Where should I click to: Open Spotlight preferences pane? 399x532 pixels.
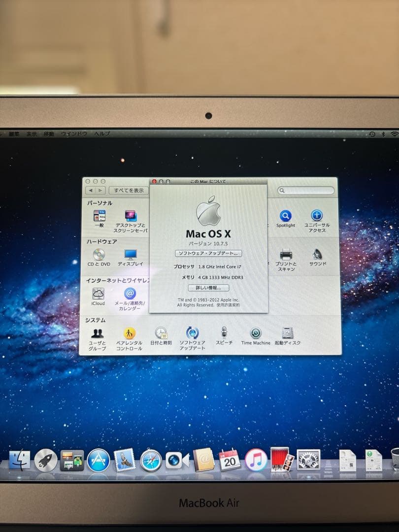(285, 219)
